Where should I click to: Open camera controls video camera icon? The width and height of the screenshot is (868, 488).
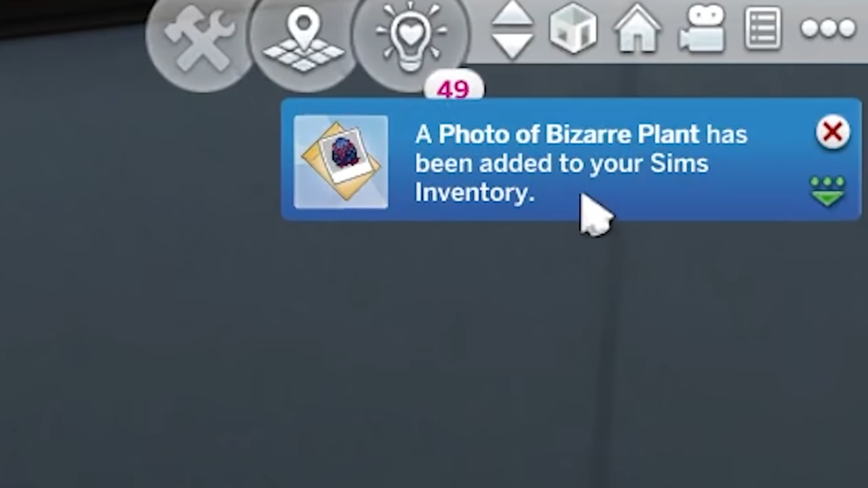[x=703, y=28]
